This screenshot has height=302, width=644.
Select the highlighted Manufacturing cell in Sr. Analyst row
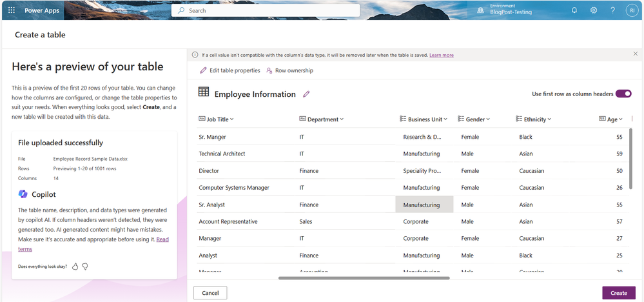pos(424,205)
